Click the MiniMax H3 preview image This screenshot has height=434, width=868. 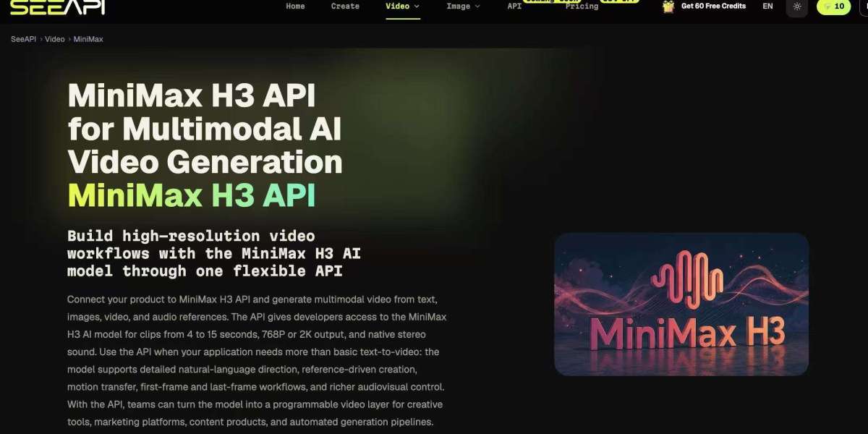pos(681,304)
